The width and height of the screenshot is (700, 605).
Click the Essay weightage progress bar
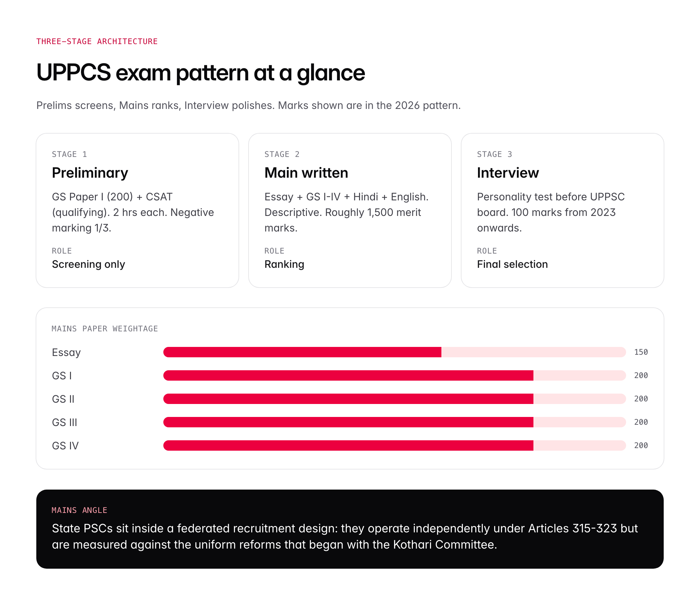(394, 352)
